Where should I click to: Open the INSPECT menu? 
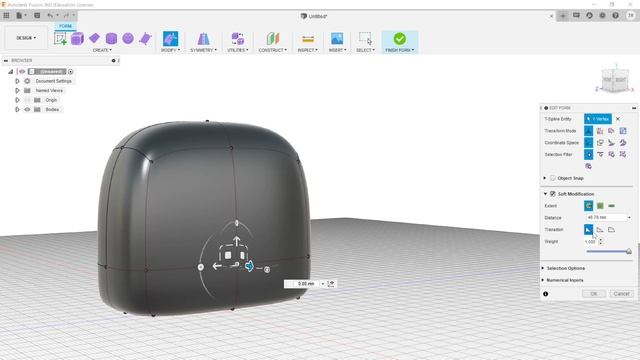pyautogui.click(x=307, y=50)
